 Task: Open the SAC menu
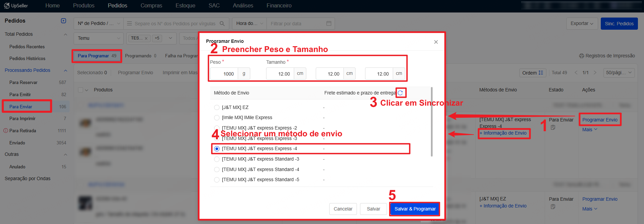click(x=214, y=6)
